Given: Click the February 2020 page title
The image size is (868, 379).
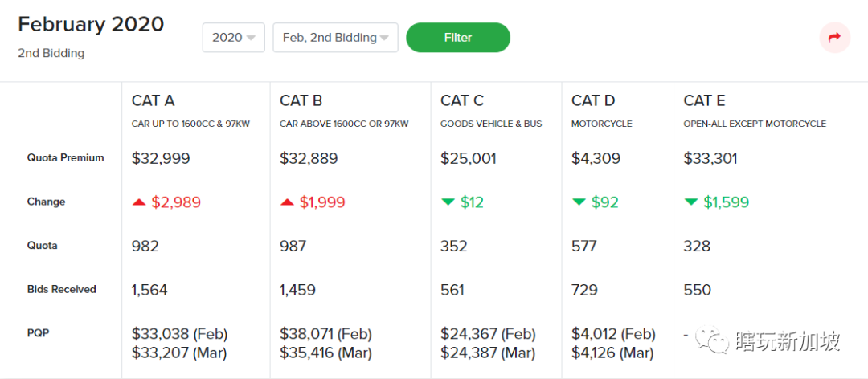Looking at the screenshot, I should [x=91, y=24].
